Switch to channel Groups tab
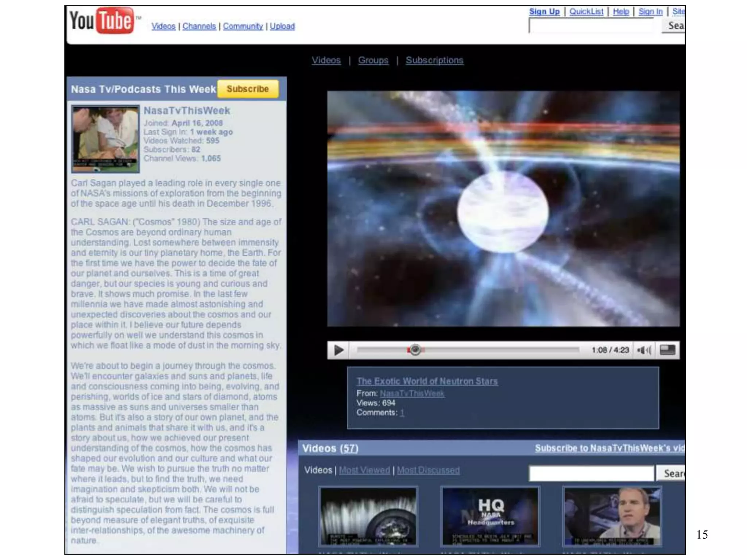The width and height of the screenshot is (747, 560). point(373,60)
